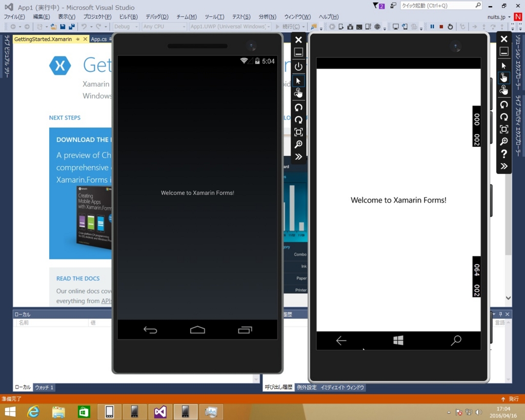This screenshot has height=420, width=525.
Task: Open the ウィンドウ(W) menu
Action: [x=297, y=17]
